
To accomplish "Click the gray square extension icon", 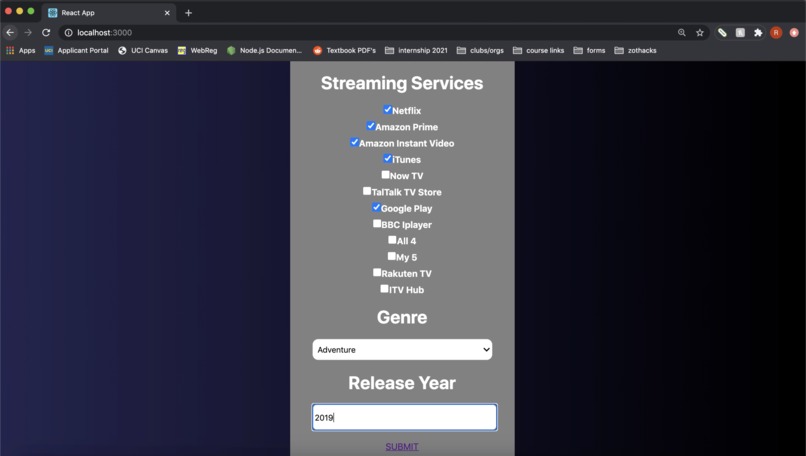I will tap(740, 32).
